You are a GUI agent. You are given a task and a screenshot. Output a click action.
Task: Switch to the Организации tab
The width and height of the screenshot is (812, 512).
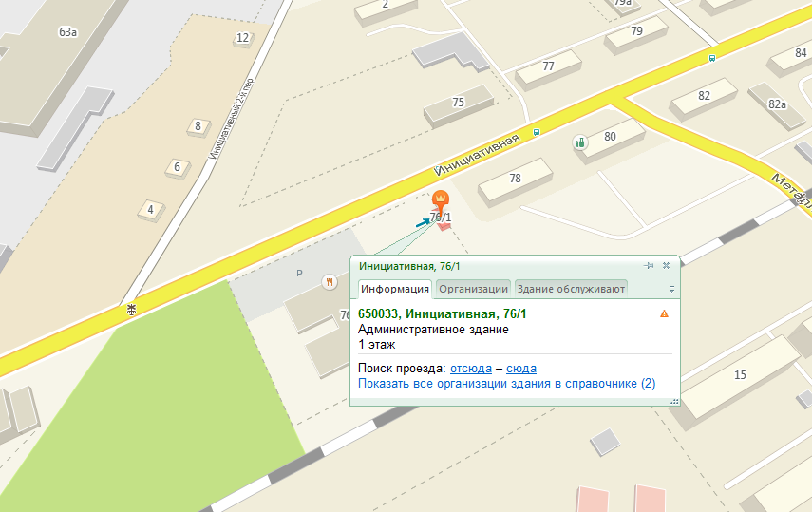473,289
